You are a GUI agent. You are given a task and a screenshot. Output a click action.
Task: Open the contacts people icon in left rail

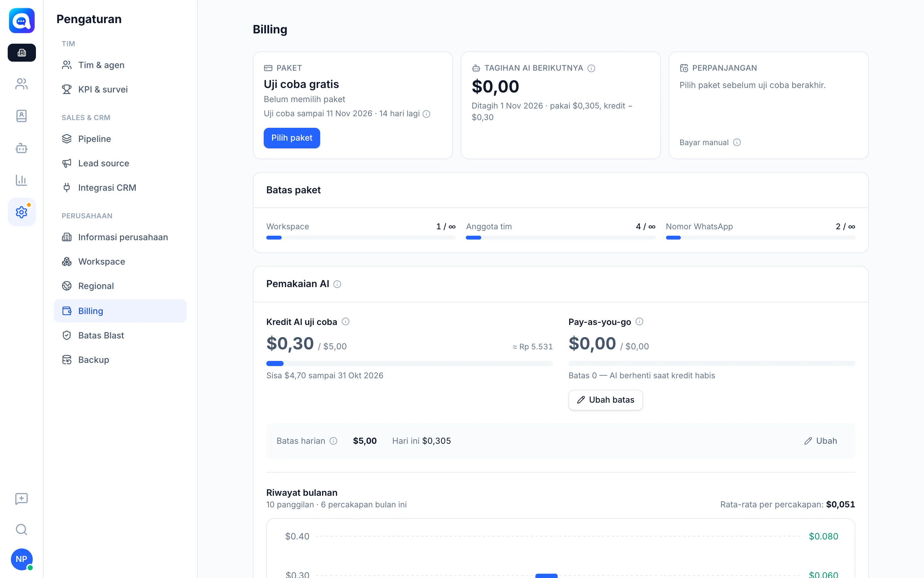(22, 84)
